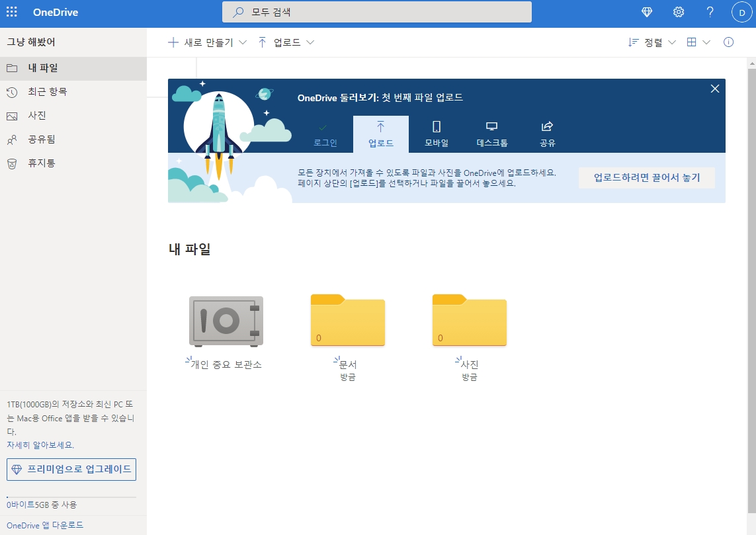Click the bin icon beside 휴지통
The image size is (756, 535).
click(12, 164)
